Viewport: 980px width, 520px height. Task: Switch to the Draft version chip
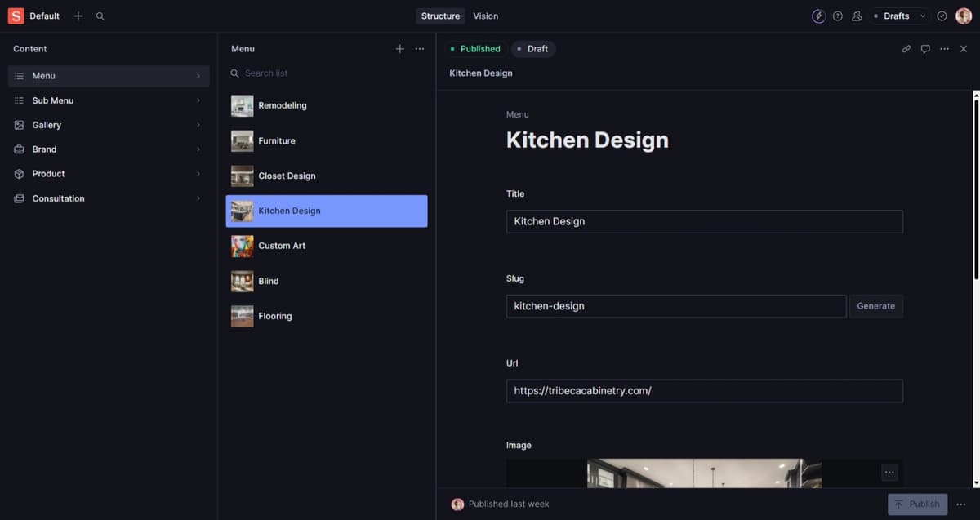[x=533, y=48]
